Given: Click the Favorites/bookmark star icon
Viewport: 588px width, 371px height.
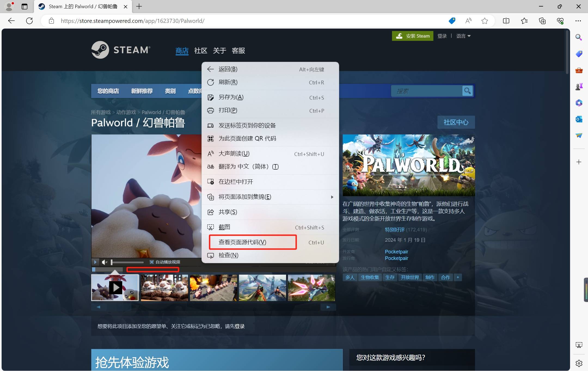Looking at the screenshot, I should tap(485, 20).
